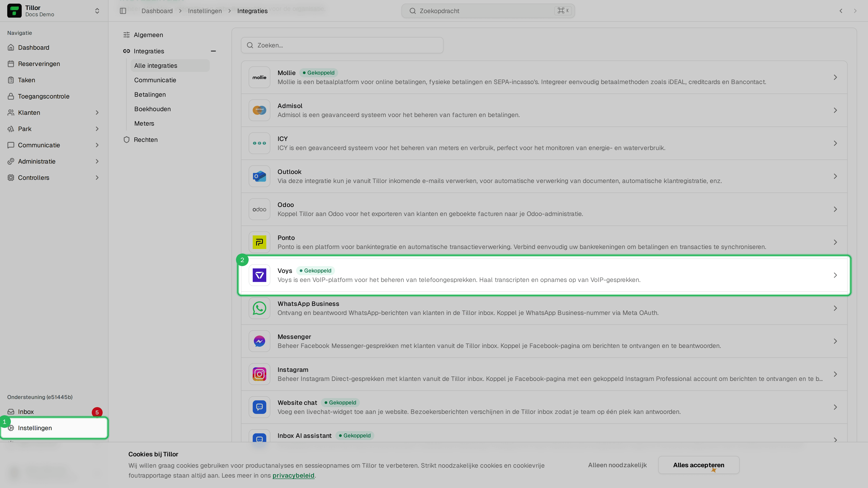The width and height of the screenshot is (868, 488).
Task: Click the Voys logo icon
Action: (259, 275)
